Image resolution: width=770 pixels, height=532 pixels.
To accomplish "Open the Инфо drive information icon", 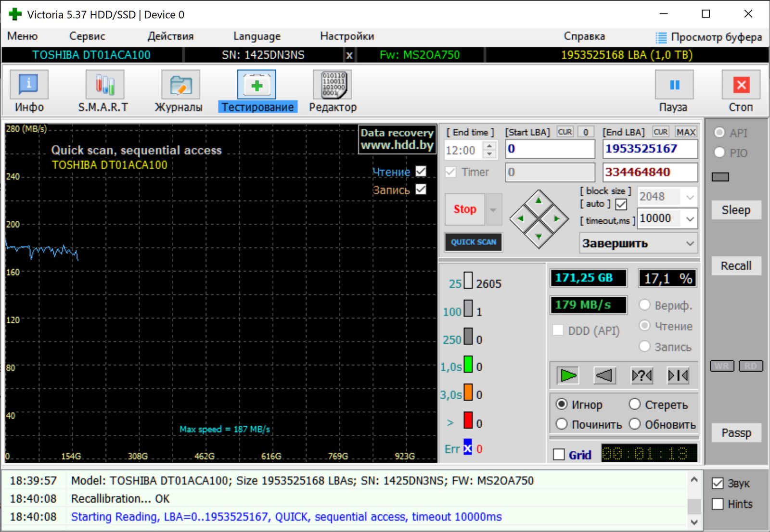I will 29,85.
